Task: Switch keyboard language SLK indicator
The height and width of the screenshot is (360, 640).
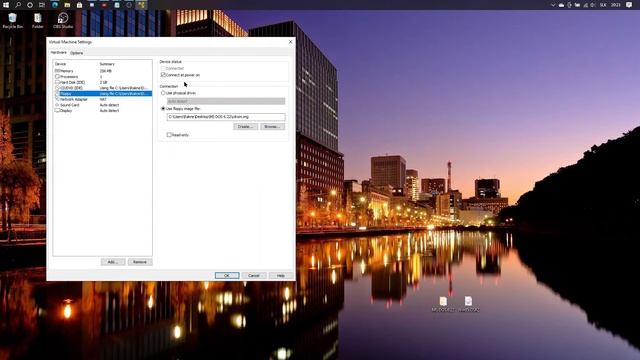Action: point(603,5)
